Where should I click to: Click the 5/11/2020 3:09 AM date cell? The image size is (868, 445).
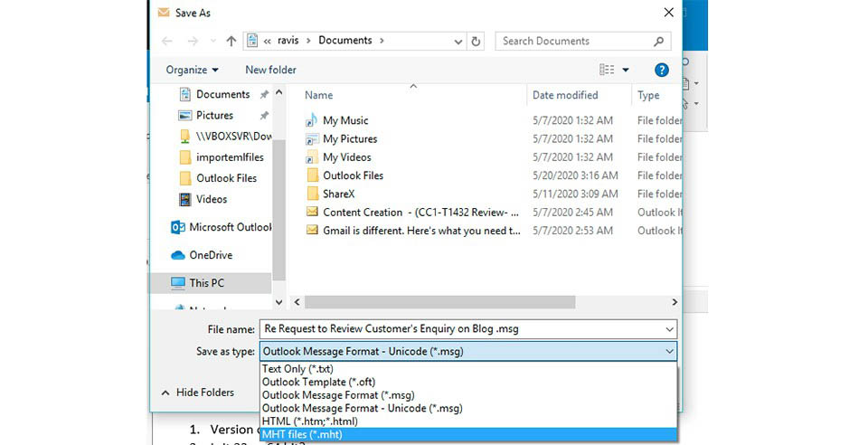point(575,194)
